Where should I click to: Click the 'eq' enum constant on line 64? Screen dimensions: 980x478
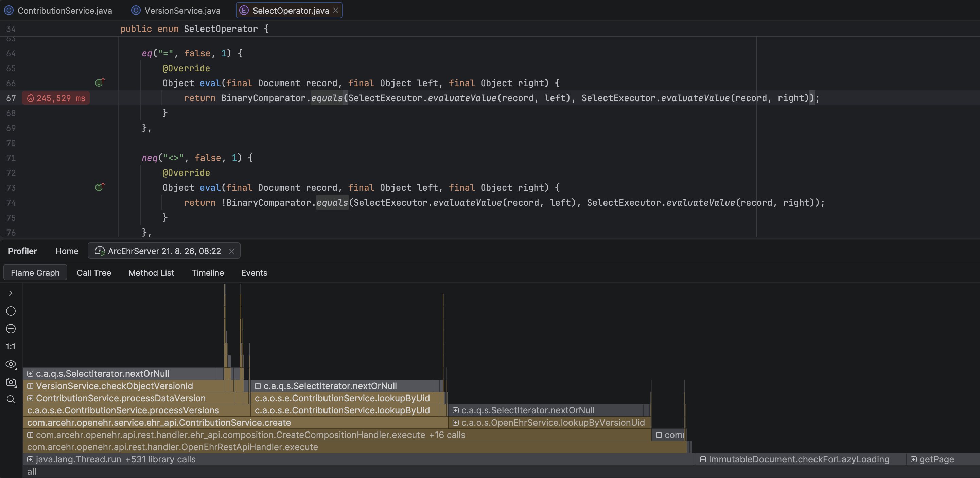pyautogui.click(x=147, y=53)
